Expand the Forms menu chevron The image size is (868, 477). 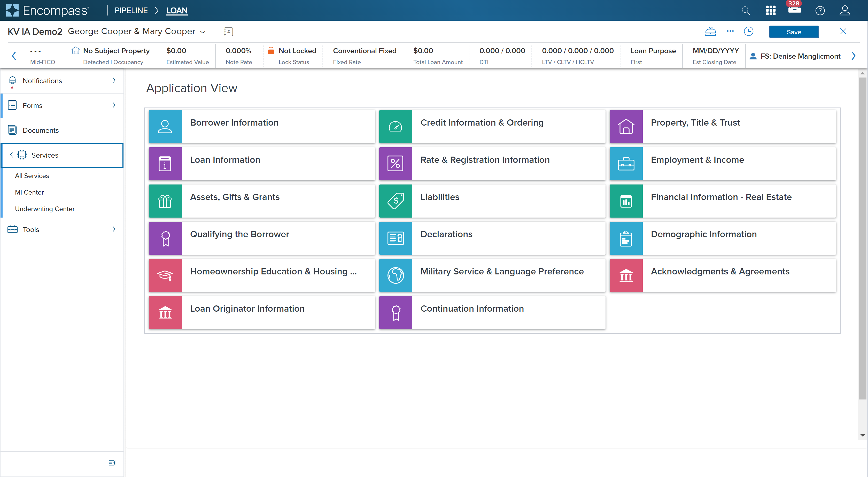[x=114, y=105]
